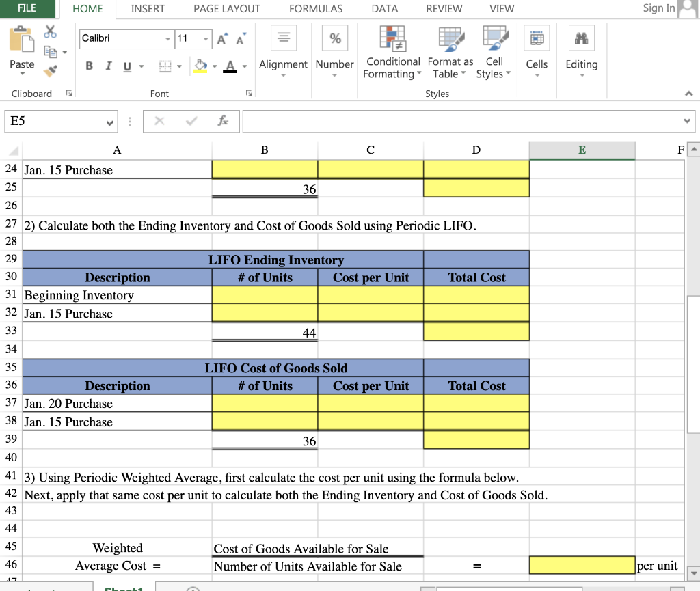The height and width of the screenshot is (591, 700).
Task: Switch to FORMULAS tab
Action: (316, 9)
